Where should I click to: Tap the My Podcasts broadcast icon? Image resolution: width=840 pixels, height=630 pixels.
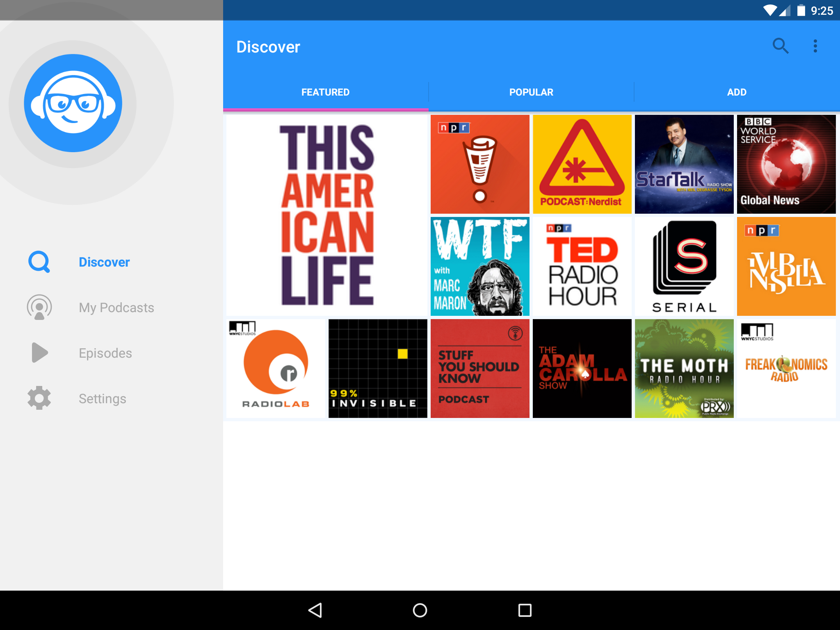pyautogui.click(x=39, y=307)
